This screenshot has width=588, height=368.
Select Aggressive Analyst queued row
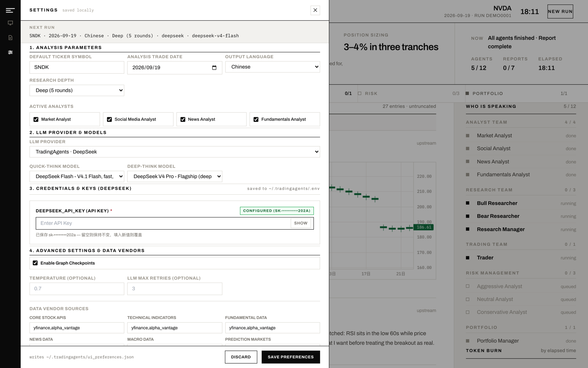point(521,287)
